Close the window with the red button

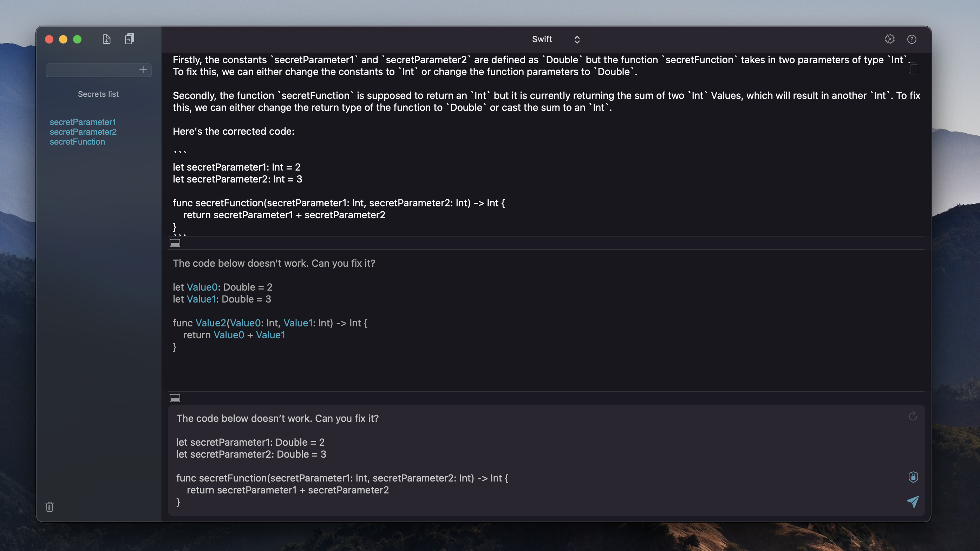click(49, 39)
